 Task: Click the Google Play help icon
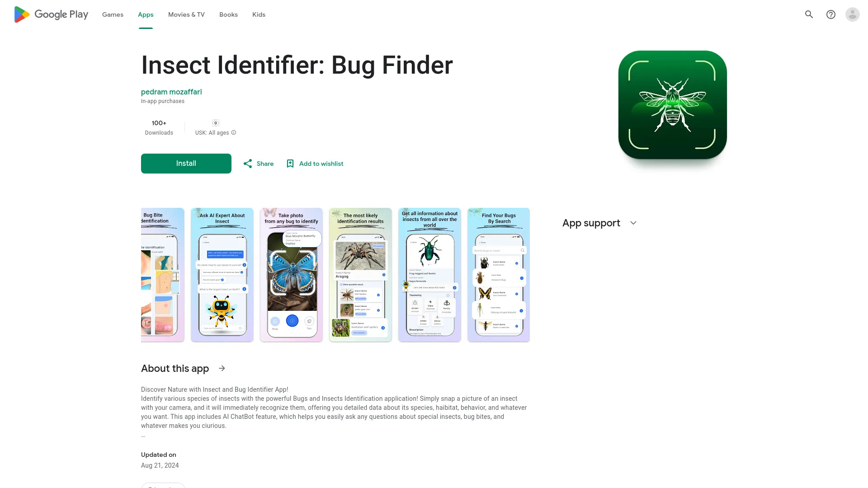coord(831,14)
